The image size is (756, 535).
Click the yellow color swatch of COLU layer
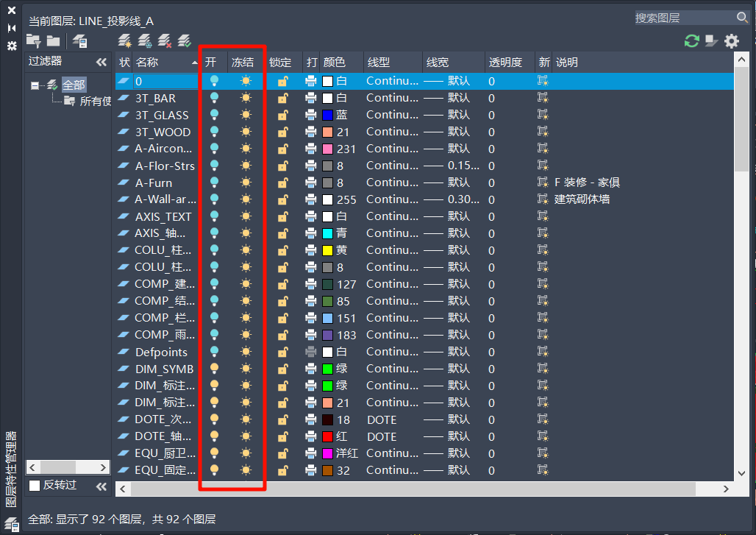(x=328, y=250)
